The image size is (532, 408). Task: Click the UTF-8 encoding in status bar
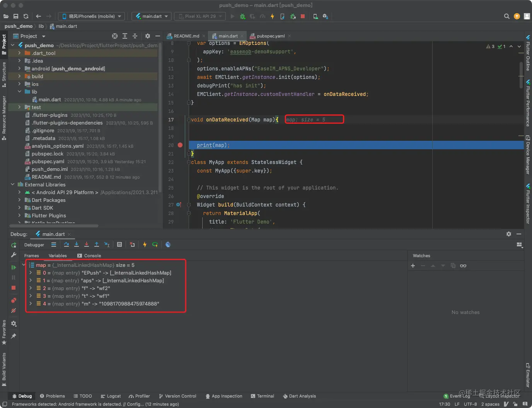pos(470,404)
